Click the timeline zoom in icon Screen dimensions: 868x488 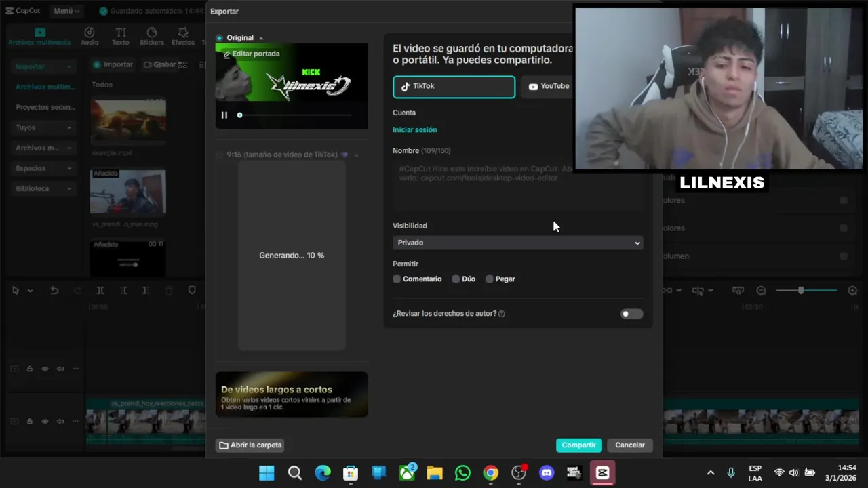[852, 291]
